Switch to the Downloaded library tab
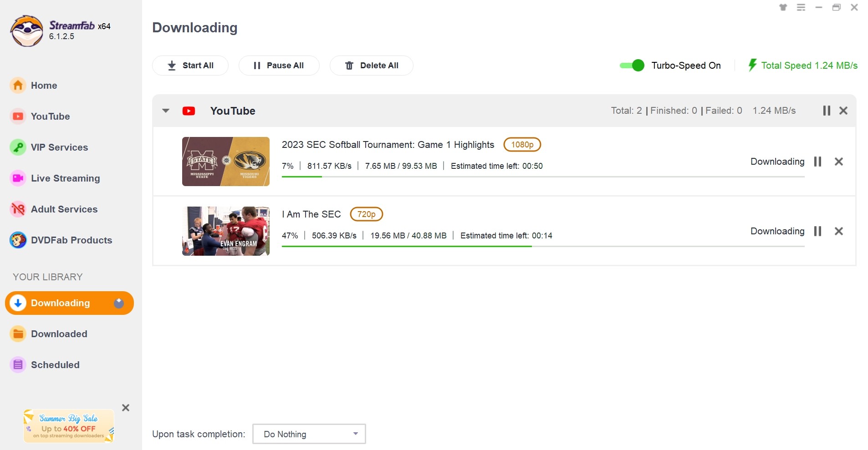The image size is (868, 450). click(59, 334)
